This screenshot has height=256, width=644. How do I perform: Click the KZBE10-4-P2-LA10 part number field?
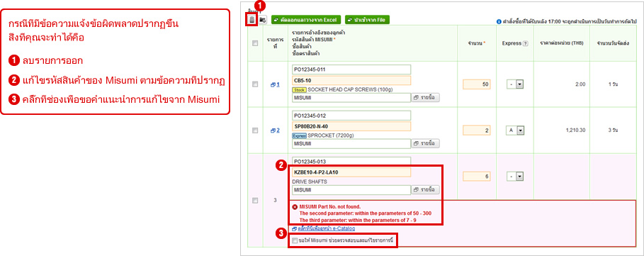tap(351, 172)
